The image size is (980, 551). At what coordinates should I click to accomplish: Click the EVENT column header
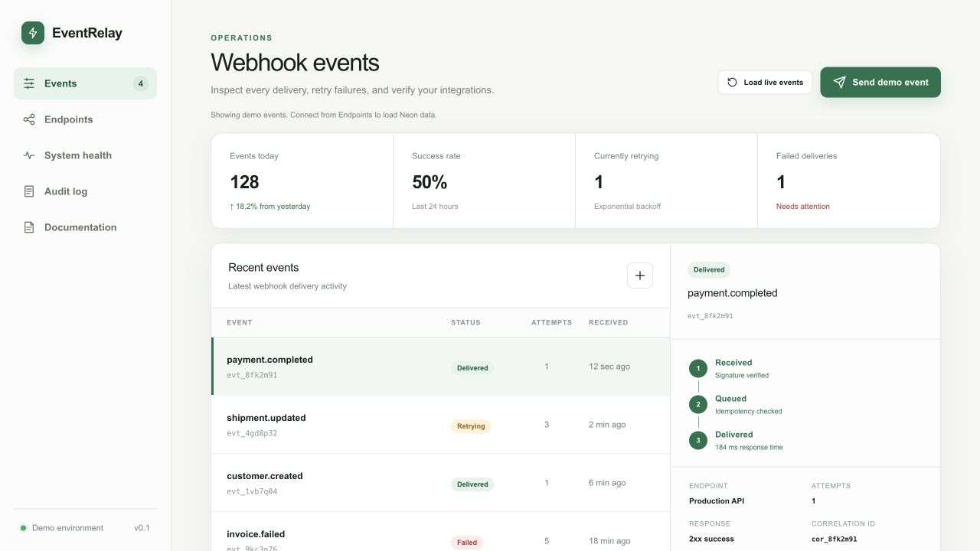[240, 322]
